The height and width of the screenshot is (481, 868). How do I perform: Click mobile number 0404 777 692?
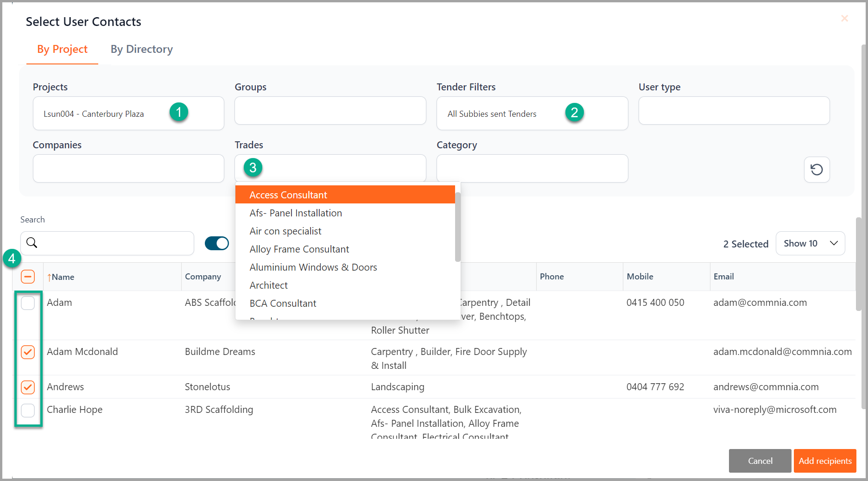(x=655, y=387)
